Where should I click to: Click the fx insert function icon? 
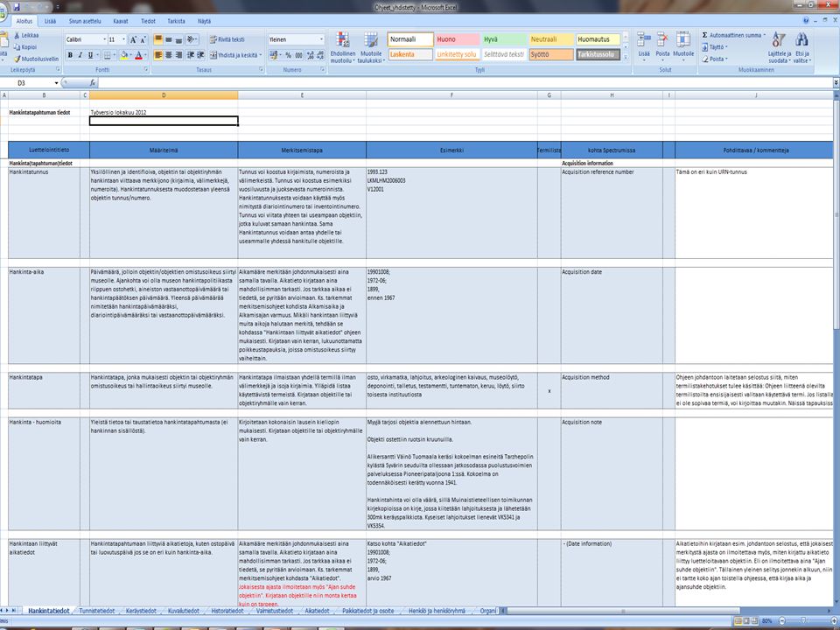[x=92, y=83]
